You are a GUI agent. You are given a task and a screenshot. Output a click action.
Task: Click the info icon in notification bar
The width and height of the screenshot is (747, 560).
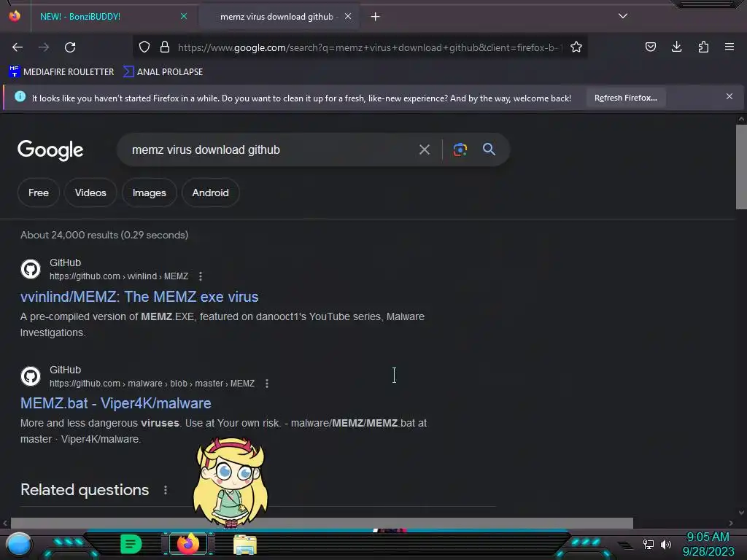point(20,97)
